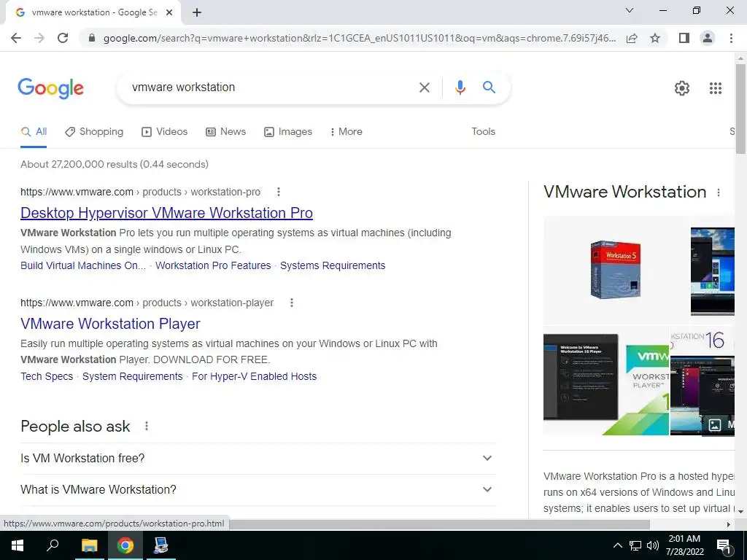Open Tech Specs sitelink
747x560 pixels.
point(47,377)
